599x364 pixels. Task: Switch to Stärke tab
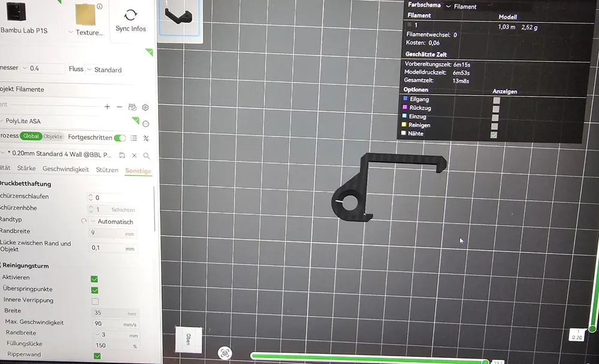pos(26,168)
